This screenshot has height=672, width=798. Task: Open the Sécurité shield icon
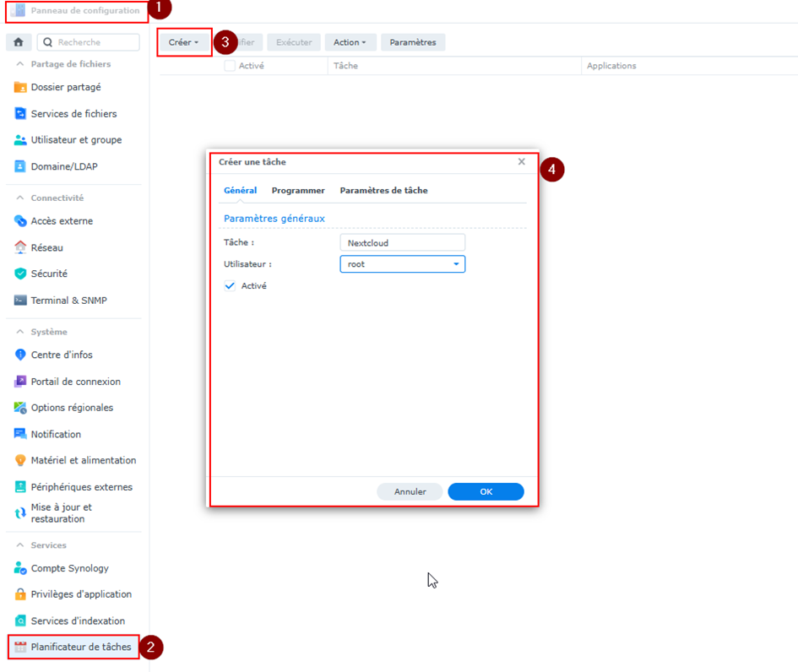click(x=21, y=274)
